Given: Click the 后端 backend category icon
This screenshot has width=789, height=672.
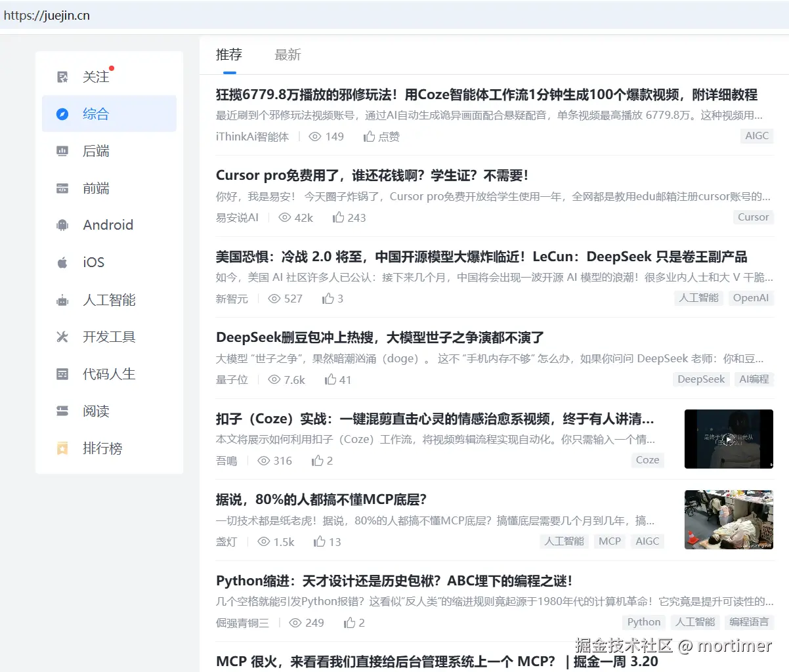Looking at the screenshot, I should pyautogui.click(x=62, y=152).
